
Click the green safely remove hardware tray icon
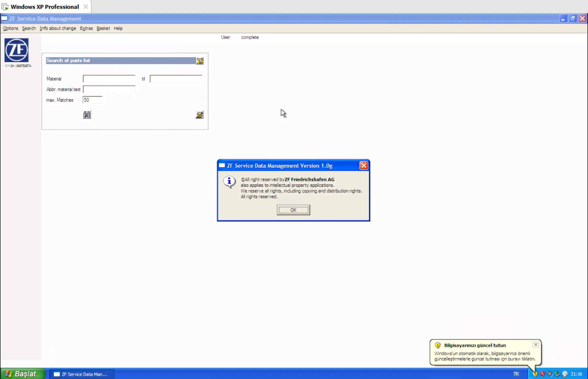tap(557, 374)
